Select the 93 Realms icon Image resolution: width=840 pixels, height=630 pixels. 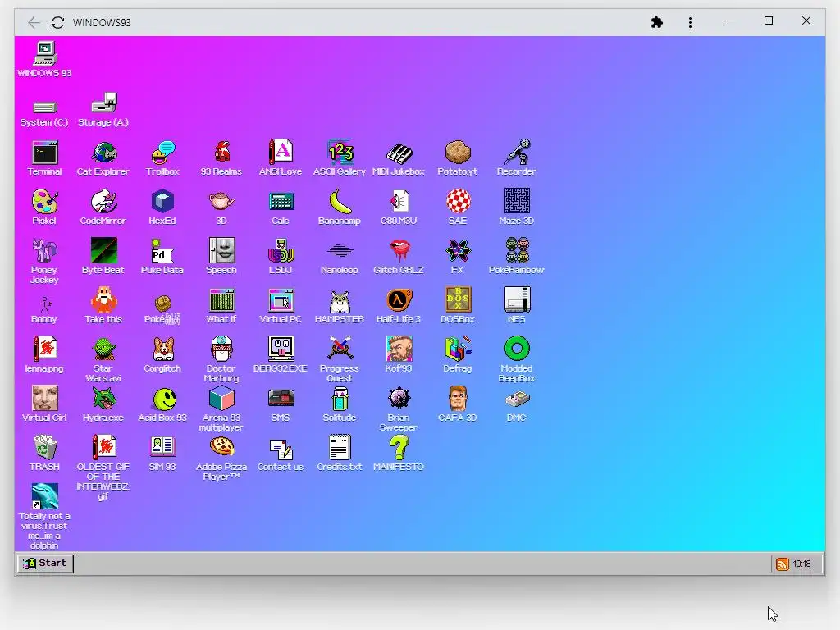click(221, 153)
